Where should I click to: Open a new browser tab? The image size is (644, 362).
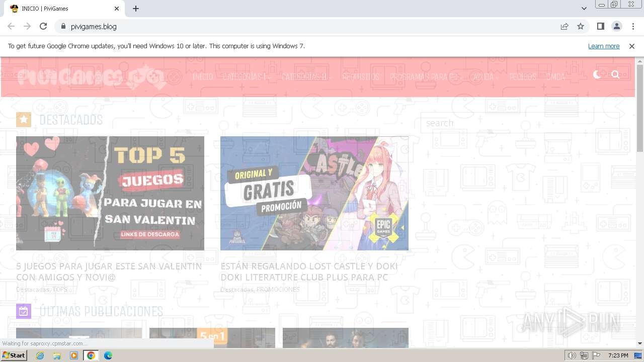click(x=136, y=9)
